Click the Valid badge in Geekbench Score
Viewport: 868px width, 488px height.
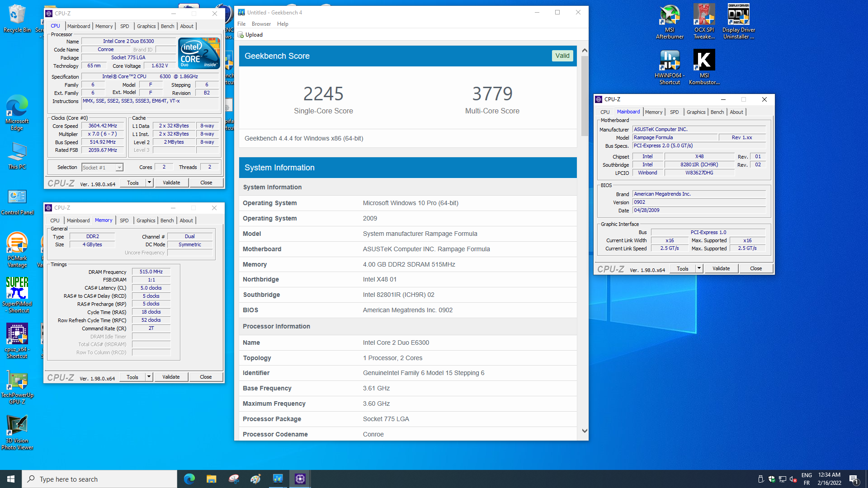pos(562,56)
